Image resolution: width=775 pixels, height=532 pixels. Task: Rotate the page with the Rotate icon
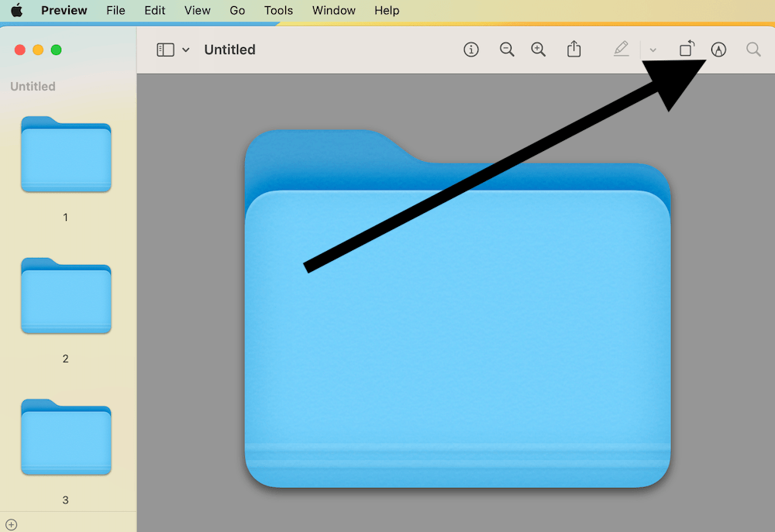click(x=687, y=49)
